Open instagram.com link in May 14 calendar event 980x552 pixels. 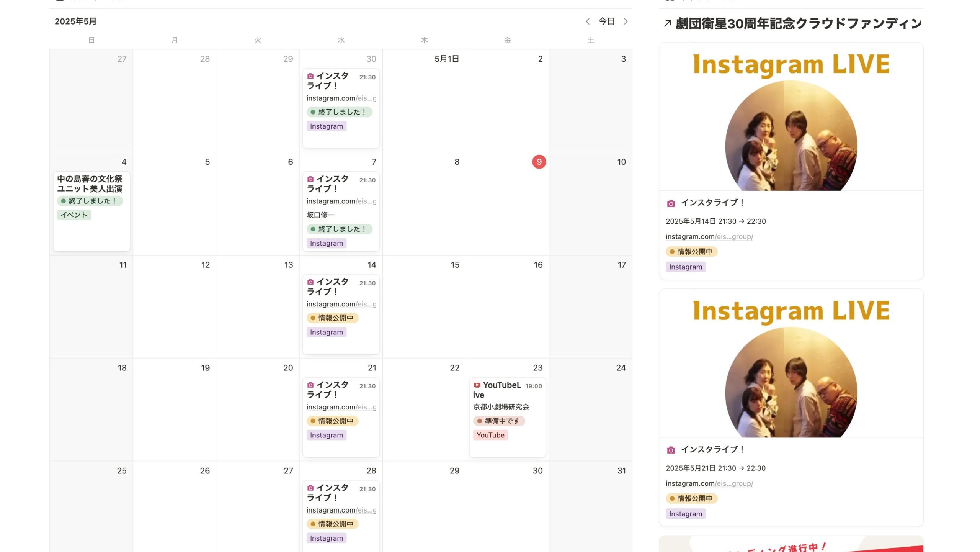(x=341, y=304)
